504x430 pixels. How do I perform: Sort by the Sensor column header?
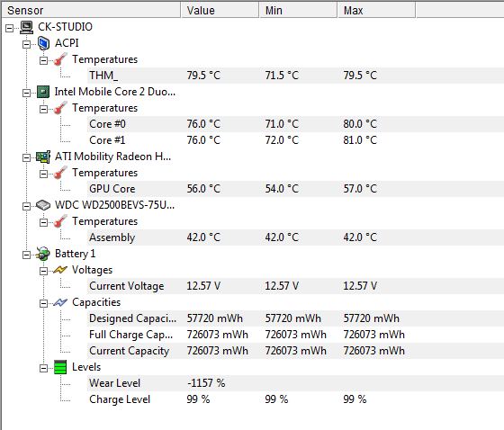pos(91,10)
